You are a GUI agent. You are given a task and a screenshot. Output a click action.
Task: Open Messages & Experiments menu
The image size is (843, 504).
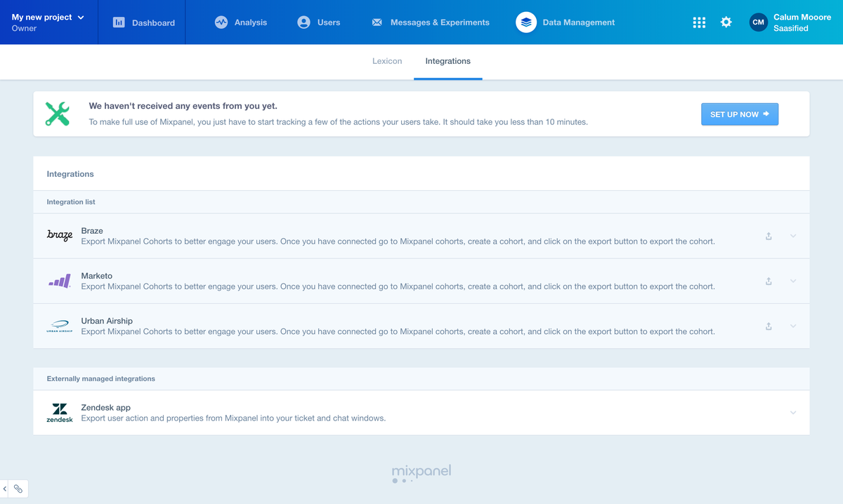tap(430, 22)
